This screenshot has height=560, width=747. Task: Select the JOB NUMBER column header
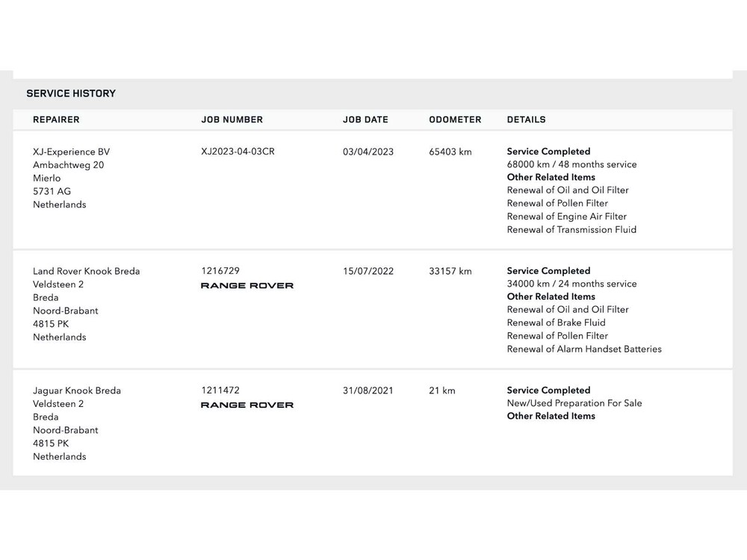[232, 119]
